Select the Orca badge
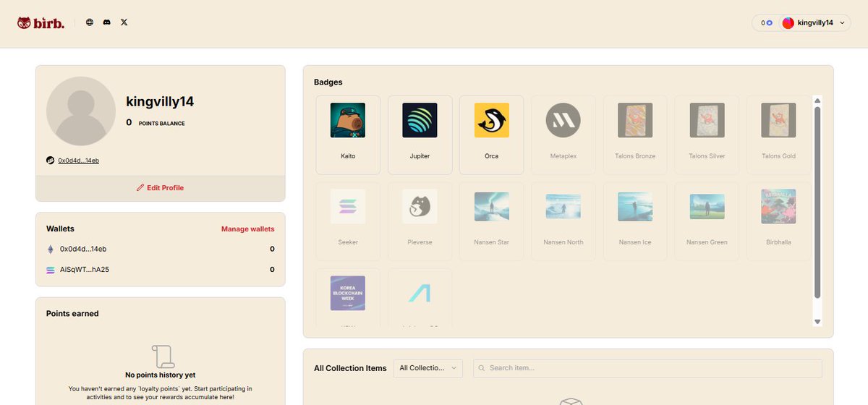 tap(492, 135)
